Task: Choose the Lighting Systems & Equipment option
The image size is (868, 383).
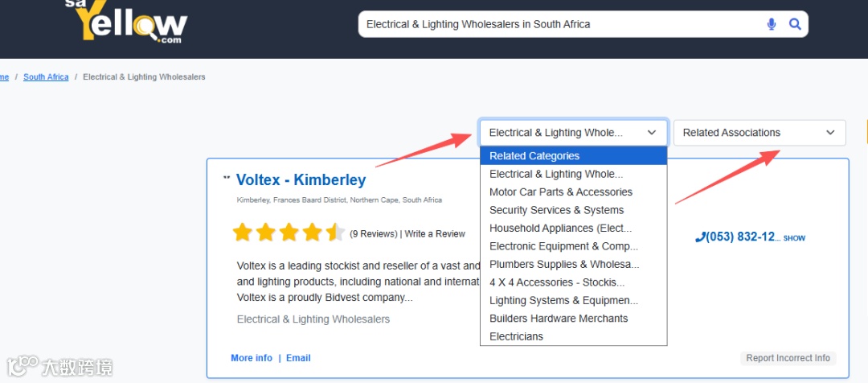Action: 563,300
